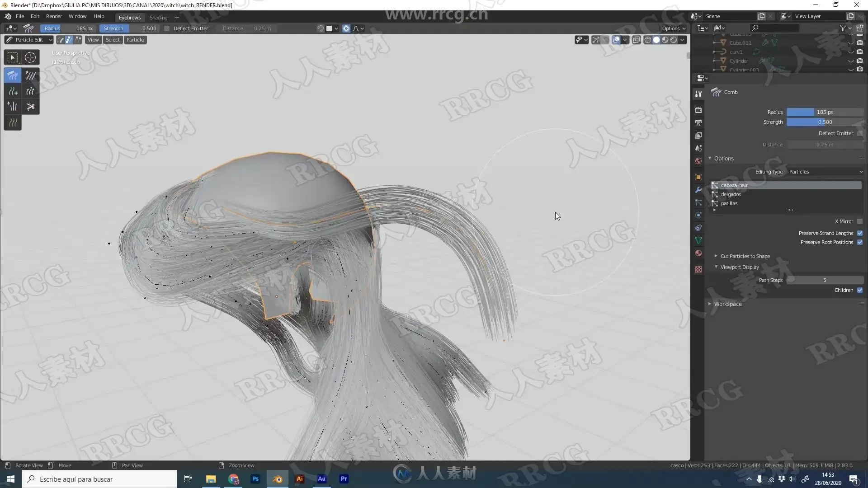Screen dimensions: 868x488
Task: Select the Puff hair tool
Action: [13, 107]
